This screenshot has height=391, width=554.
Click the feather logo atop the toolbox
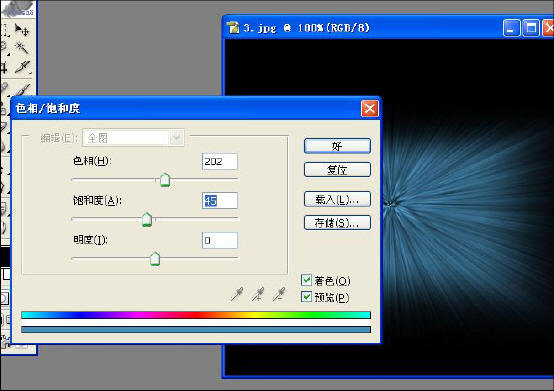click(x=18, y=8)
